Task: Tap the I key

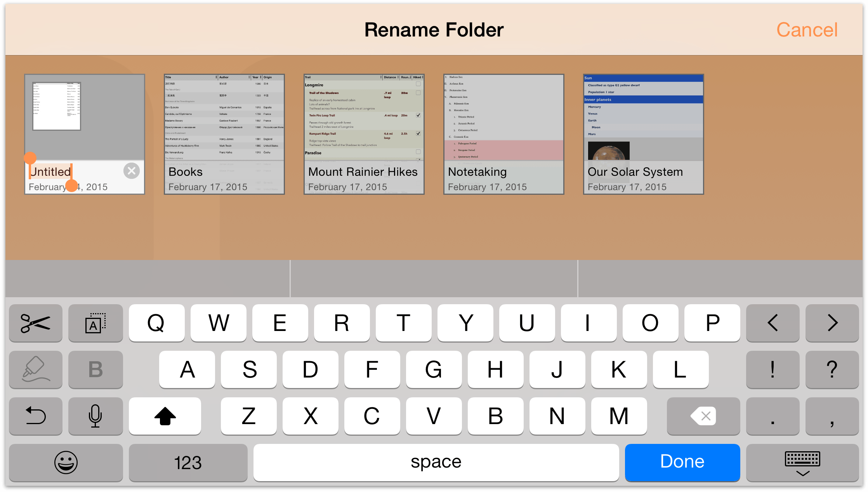Action: [x=589, y=323]
